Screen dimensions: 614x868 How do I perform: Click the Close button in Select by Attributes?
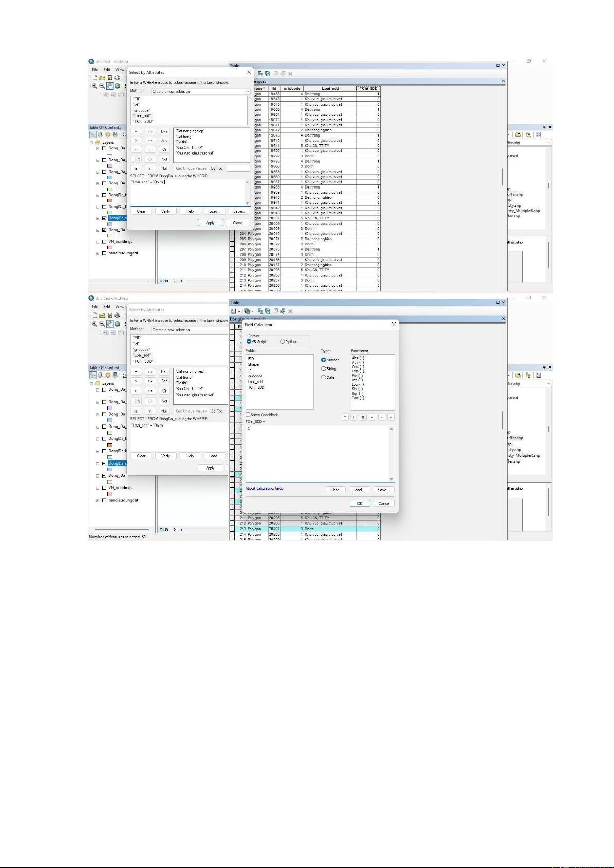237,223
